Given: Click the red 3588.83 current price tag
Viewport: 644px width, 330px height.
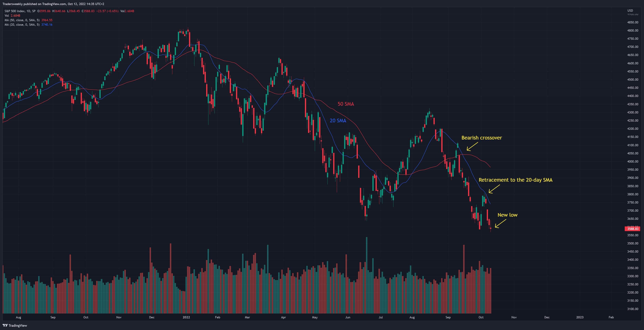Looking at the screenshot, I should (x=633, y=229).
